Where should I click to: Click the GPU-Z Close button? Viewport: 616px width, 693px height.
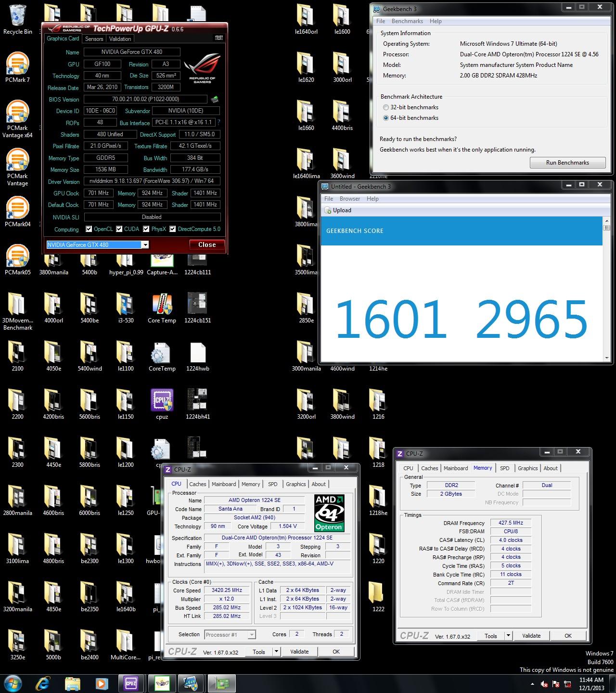[x=207, y=245]
